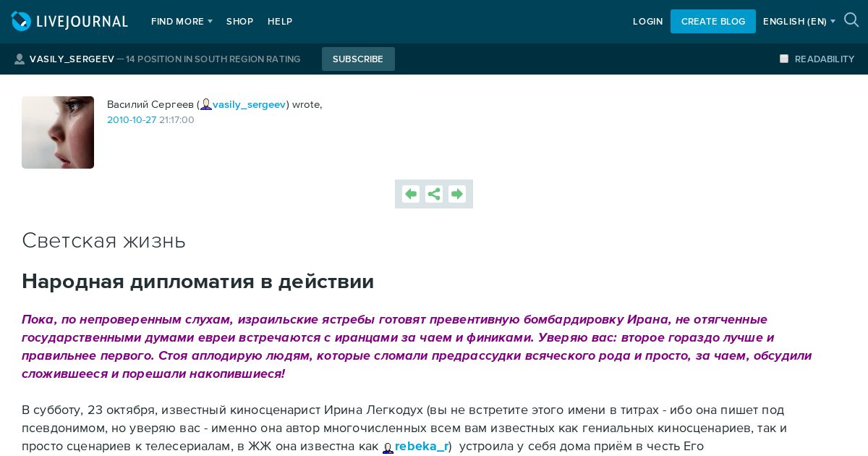The width and height of the screenshot is (868, 456).
Task: Open the Help menu item
Action: click(280, 22)
